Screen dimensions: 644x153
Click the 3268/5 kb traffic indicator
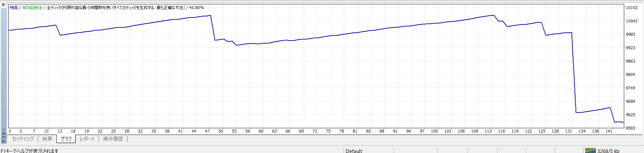(608, 151)
